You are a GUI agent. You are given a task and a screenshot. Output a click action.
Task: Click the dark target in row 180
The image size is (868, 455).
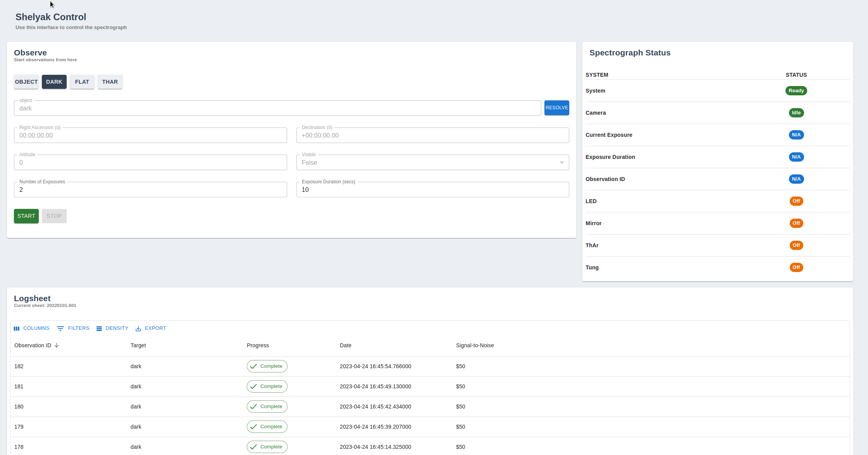(x=136, y=407)
